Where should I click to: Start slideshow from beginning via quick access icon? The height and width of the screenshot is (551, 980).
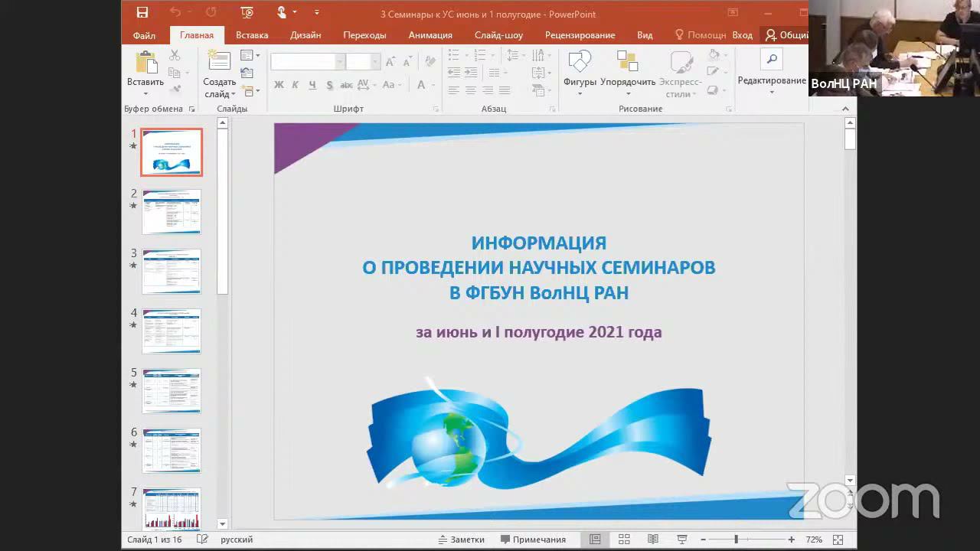pos(247,12)
